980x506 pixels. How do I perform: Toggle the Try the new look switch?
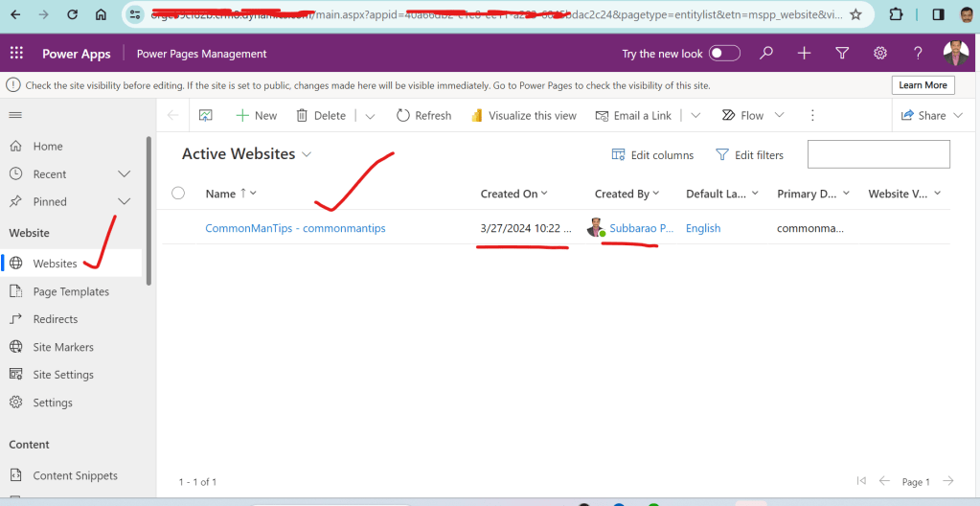click(724, 54)
